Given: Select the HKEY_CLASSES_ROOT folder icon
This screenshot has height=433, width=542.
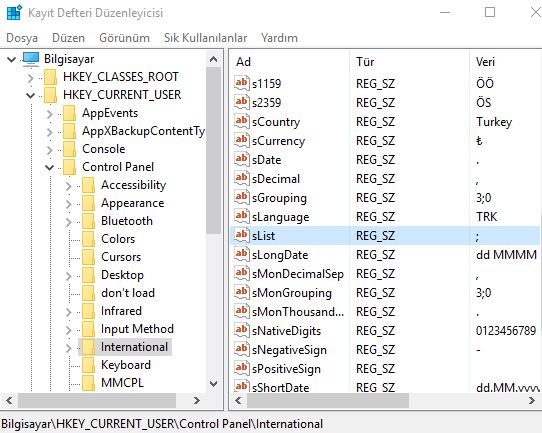Looking at the screenshot, I should coord(50,77).
